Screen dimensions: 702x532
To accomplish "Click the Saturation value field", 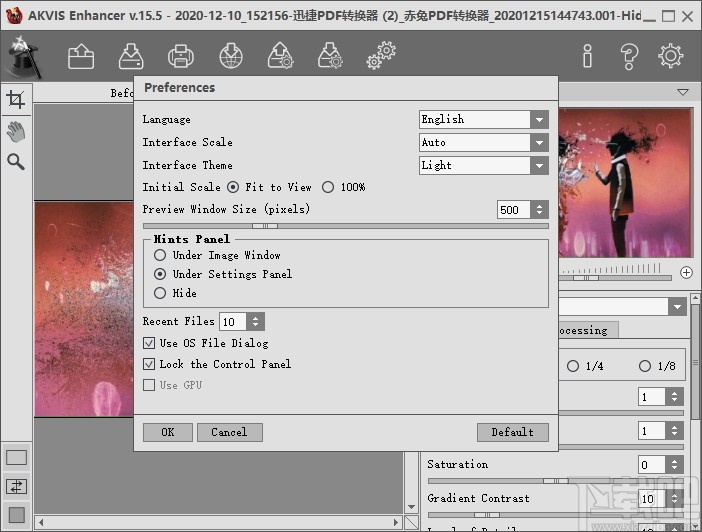I will [652, 465].
